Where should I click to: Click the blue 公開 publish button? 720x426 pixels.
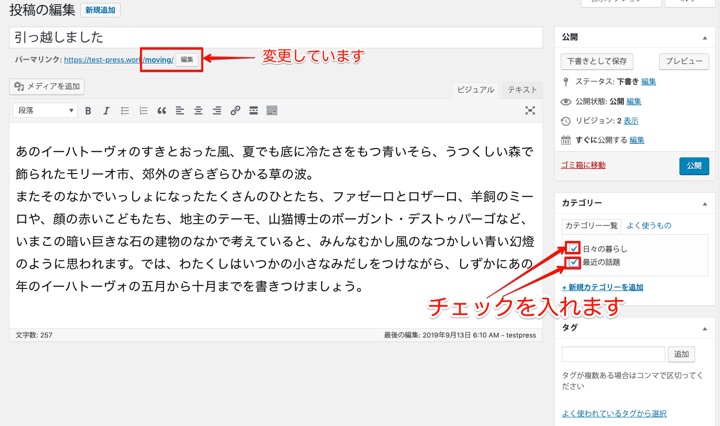(x=694, y=166)
